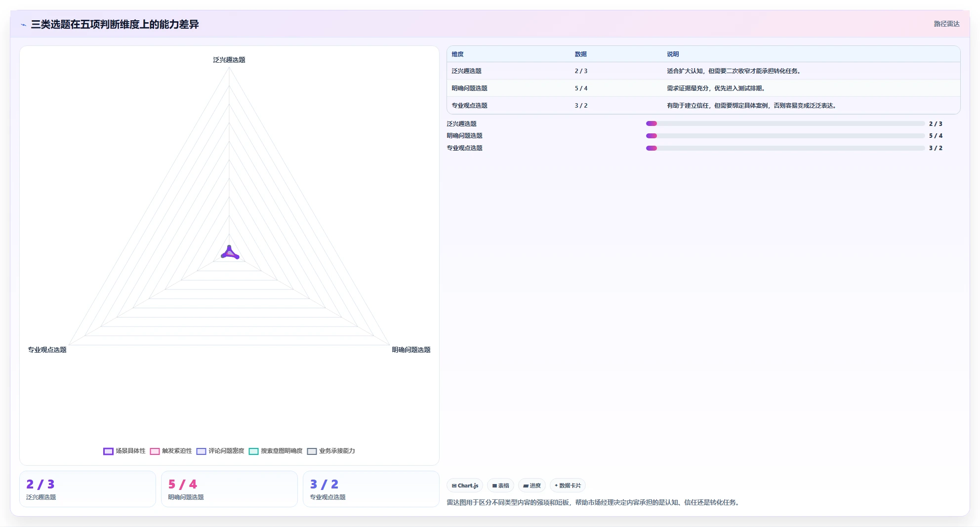This screenshot has width=980, height=527.
Task: Click the 专业观点选题 progress bar
Action: tap(785, 148)
